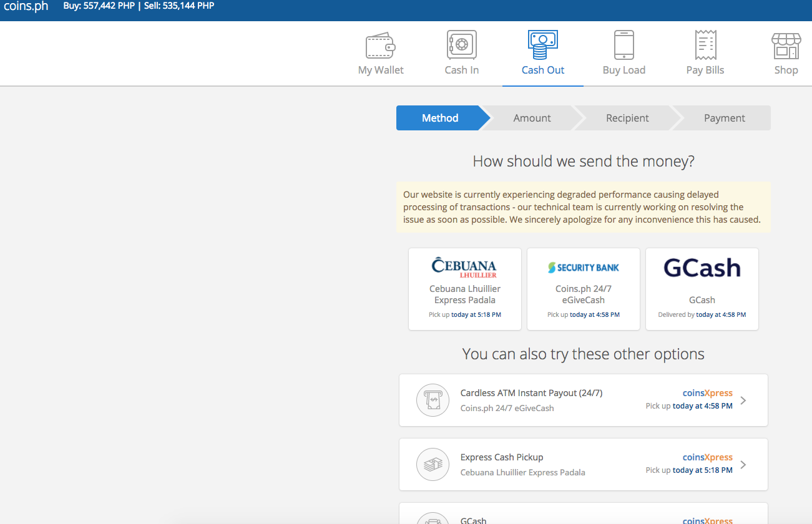Choose Coins.ph 24/7 eGiveCash card text
The image size is (812, 524).
(x=584, y=294)
